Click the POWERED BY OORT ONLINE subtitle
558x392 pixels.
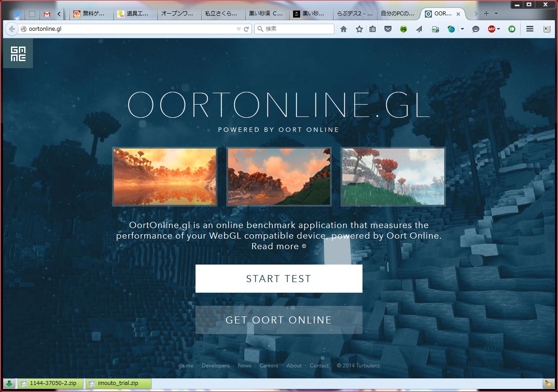click(279, 130)
